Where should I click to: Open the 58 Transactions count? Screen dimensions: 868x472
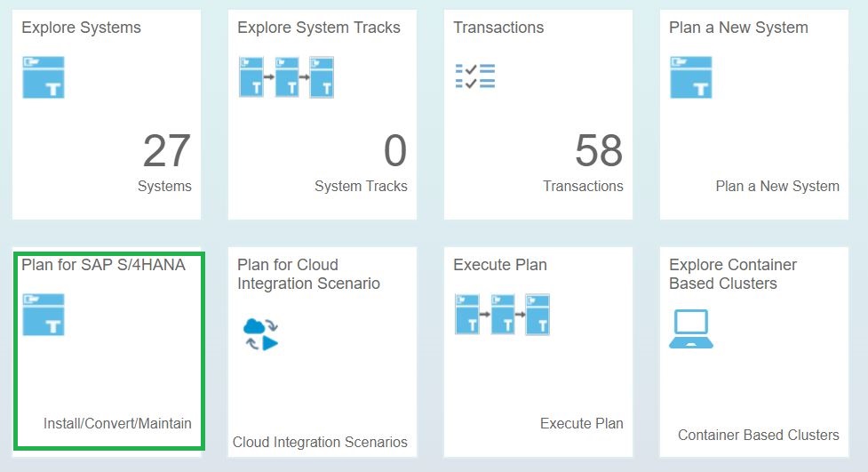tap(599, 151)
